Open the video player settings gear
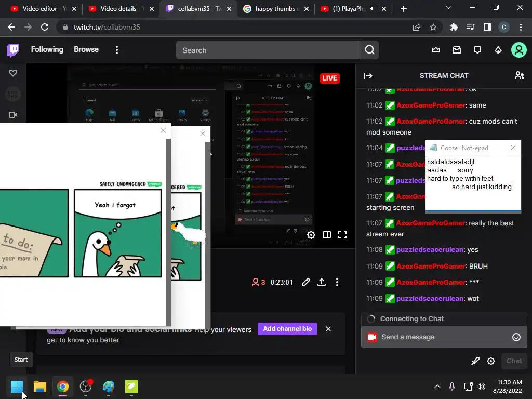Screen dimensions: 532x399 [311, 235]
